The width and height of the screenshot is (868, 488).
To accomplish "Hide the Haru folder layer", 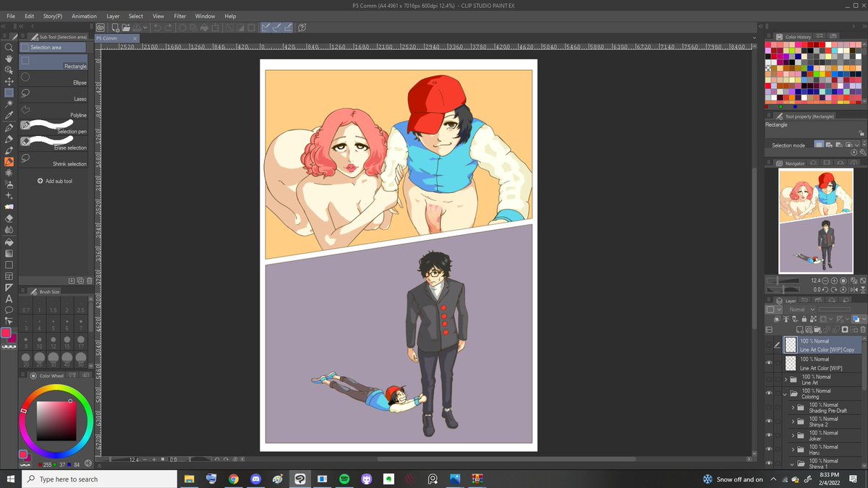I will 769,450.
